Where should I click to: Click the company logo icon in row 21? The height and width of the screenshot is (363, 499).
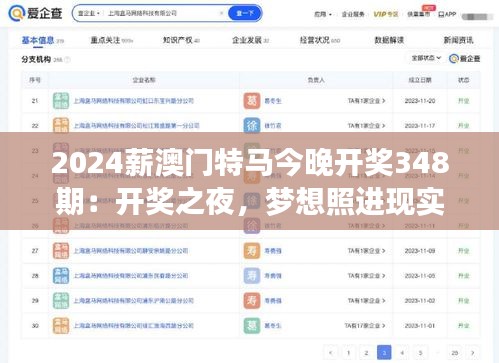(61, 101)
